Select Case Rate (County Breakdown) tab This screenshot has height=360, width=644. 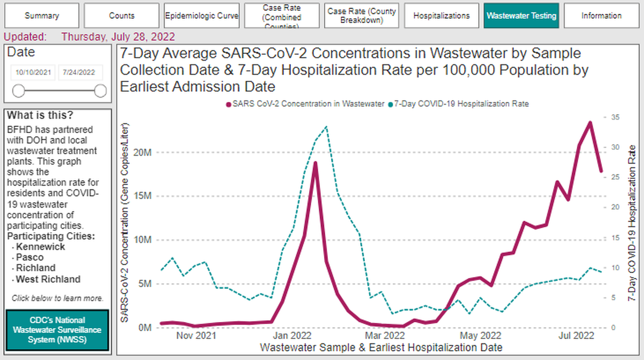[362, 16]
